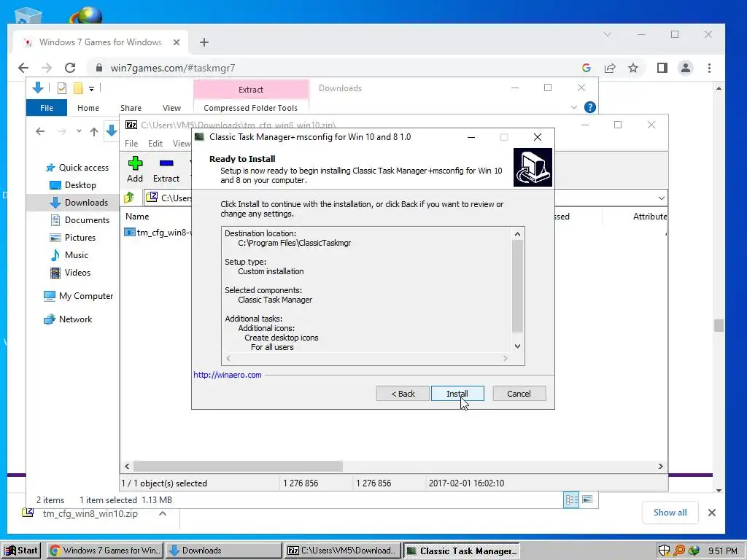
Task: Select the Extract ribbon tab
Action: pos(251,90)
